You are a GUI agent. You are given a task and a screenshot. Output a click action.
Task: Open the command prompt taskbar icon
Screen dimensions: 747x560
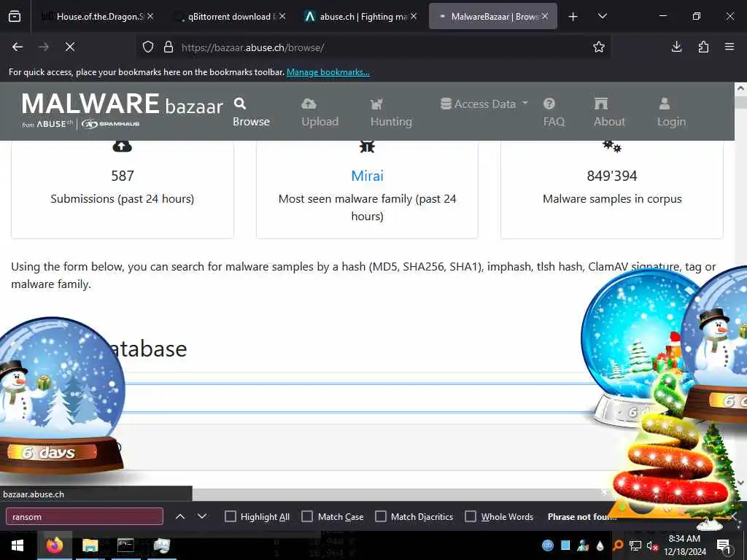[x=125, y=545]
